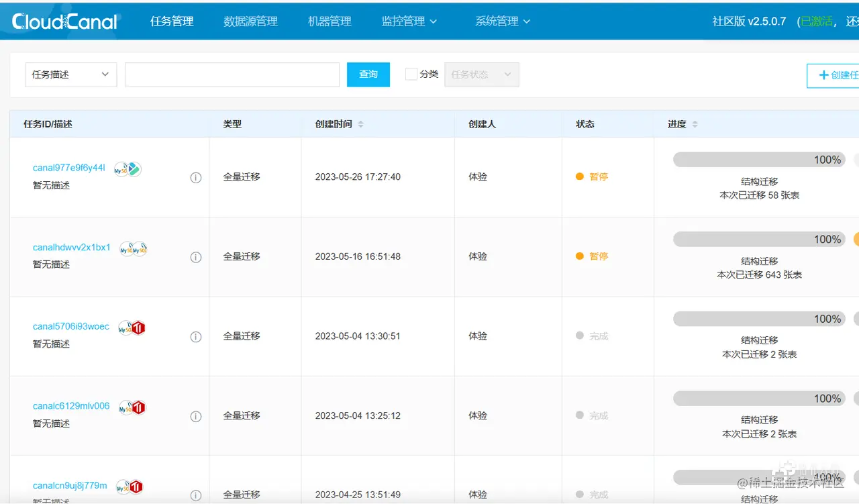
Task: Sort by 创建时间 column arrows
Action: point(360,124)
